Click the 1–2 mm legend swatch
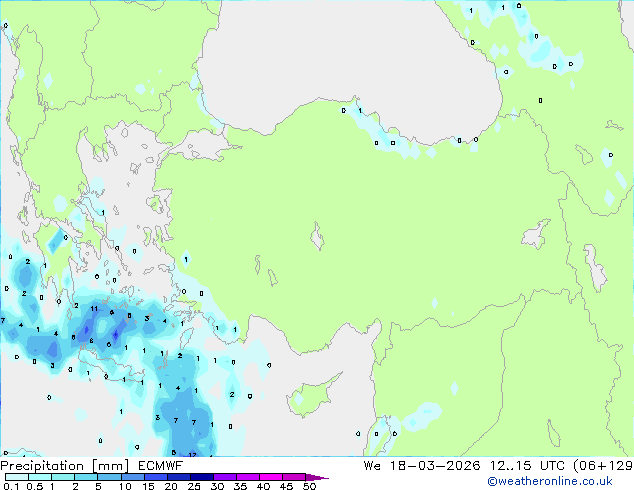634x490 pixels. (x=63, y=477)
